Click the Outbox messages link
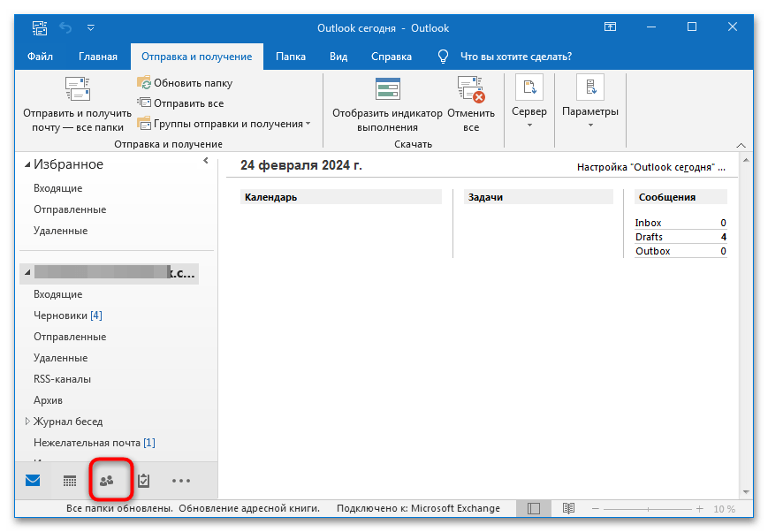 click(653, 251)
